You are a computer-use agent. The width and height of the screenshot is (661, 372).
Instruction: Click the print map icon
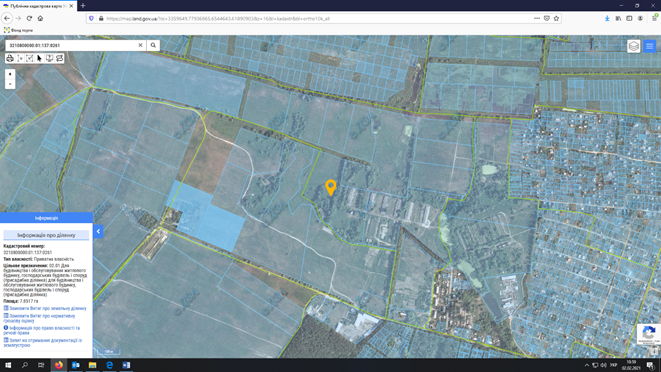click(10, 58)
